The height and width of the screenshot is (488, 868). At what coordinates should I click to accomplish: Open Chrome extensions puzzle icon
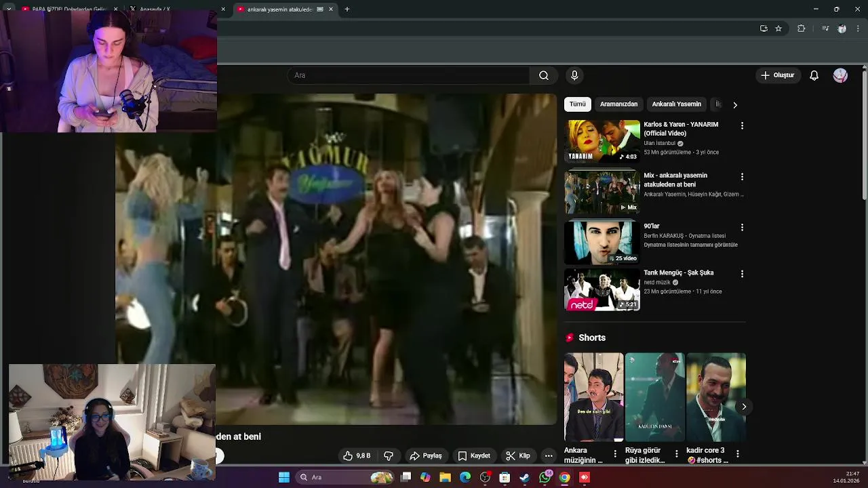point(801,28)
